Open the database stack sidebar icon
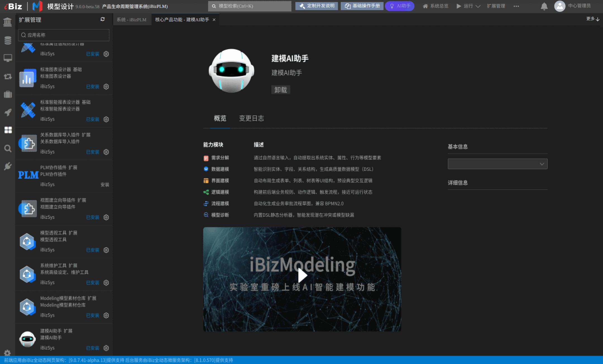Viewport: 603px width, 364px height. coord(8,40)
